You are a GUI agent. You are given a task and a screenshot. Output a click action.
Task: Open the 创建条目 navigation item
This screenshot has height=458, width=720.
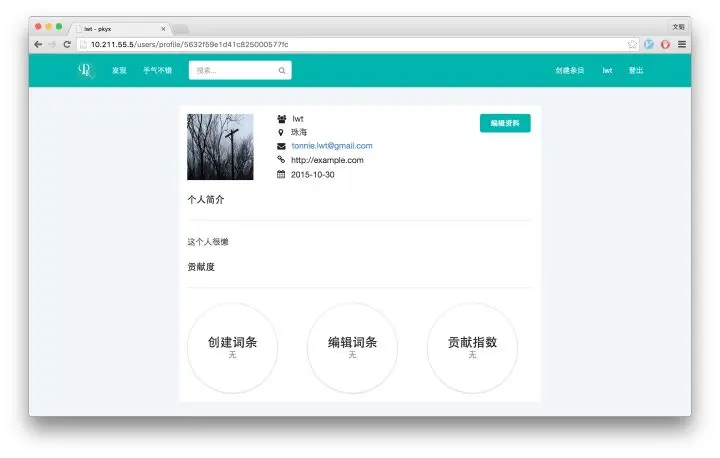(569, 70)
